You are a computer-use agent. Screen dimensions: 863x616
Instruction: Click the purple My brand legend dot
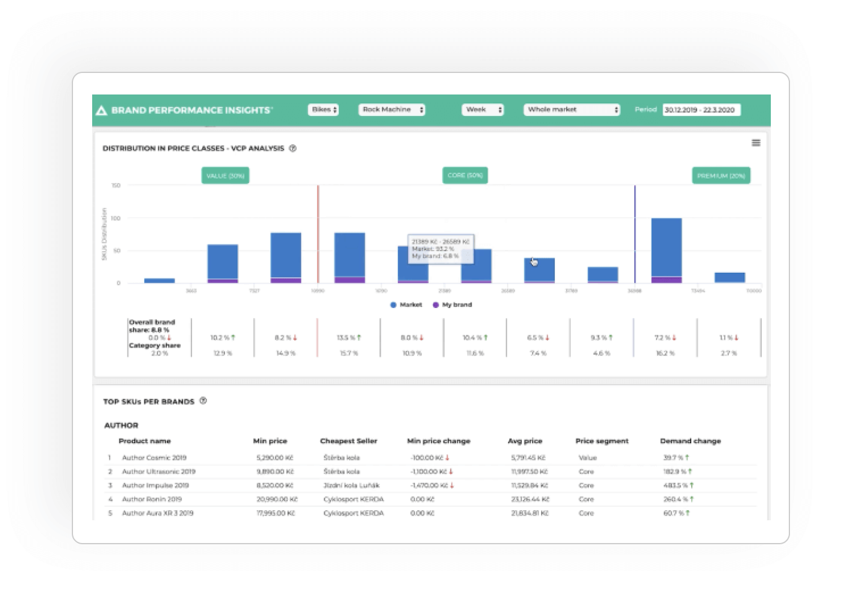point(436,305)
